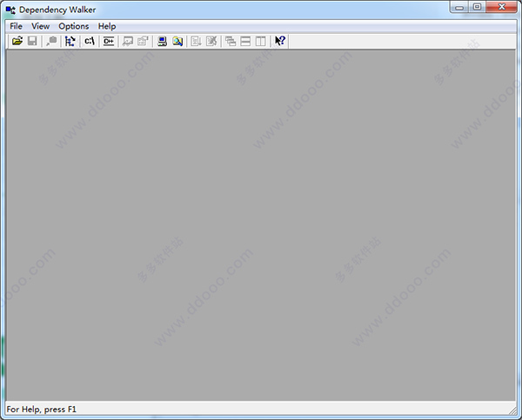Toggle Auto Expand tree icon
The image size is (522, 420).
point(70,41)
